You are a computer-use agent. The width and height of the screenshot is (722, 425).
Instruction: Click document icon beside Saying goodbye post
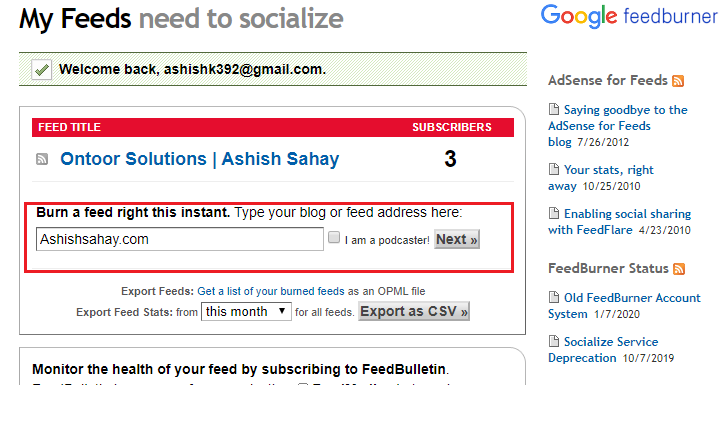(x=554, y=110)
